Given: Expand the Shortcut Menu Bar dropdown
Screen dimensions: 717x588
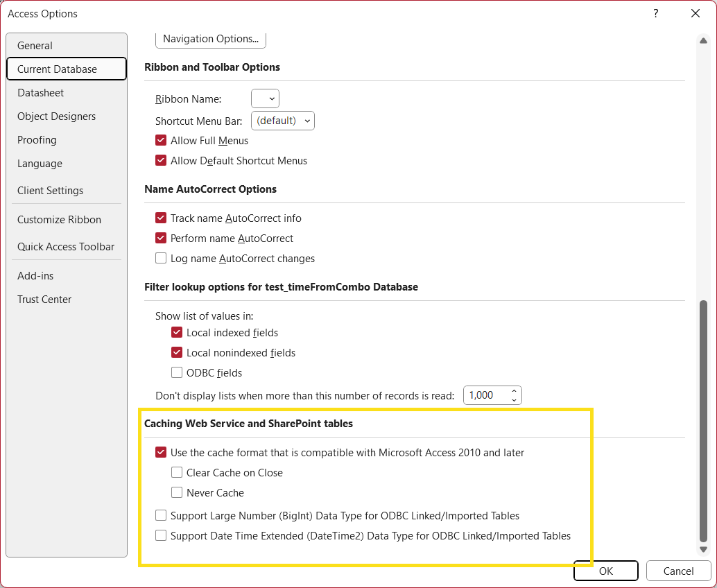Looking at the screenshot, I should click(283, 121).
